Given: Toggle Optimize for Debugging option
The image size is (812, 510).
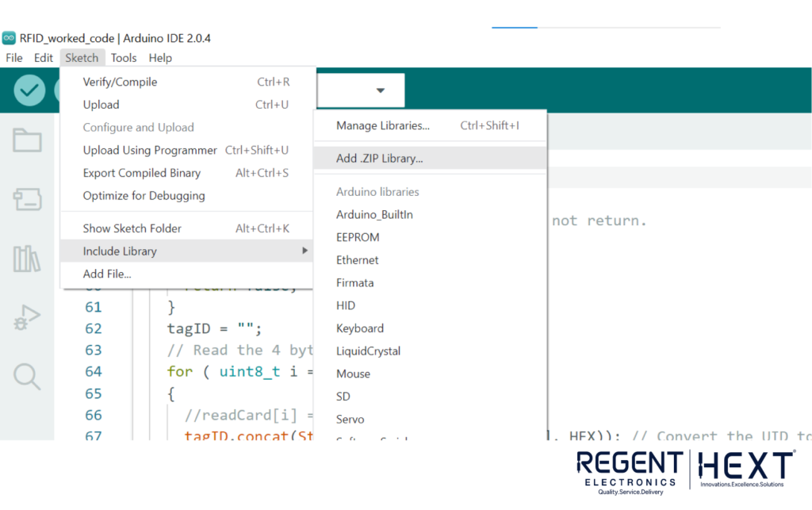Looking at the screenshot, I should click(x=186, y=196).
